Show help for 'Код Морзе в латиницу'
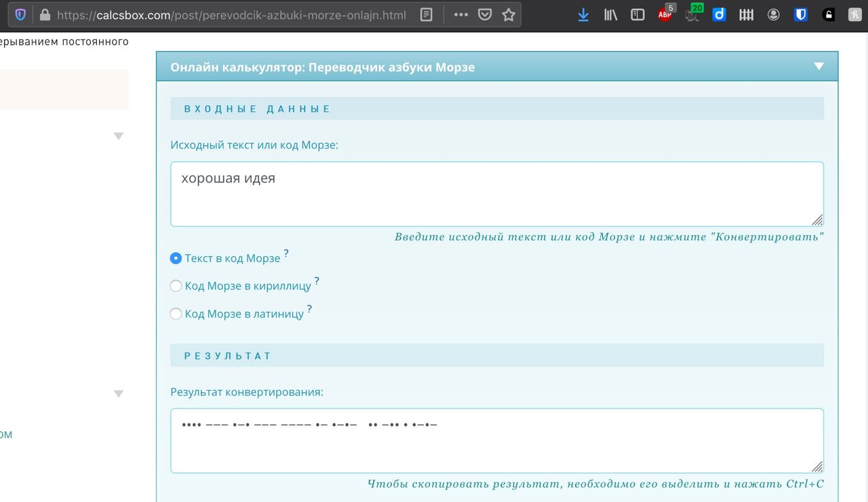 309,309
